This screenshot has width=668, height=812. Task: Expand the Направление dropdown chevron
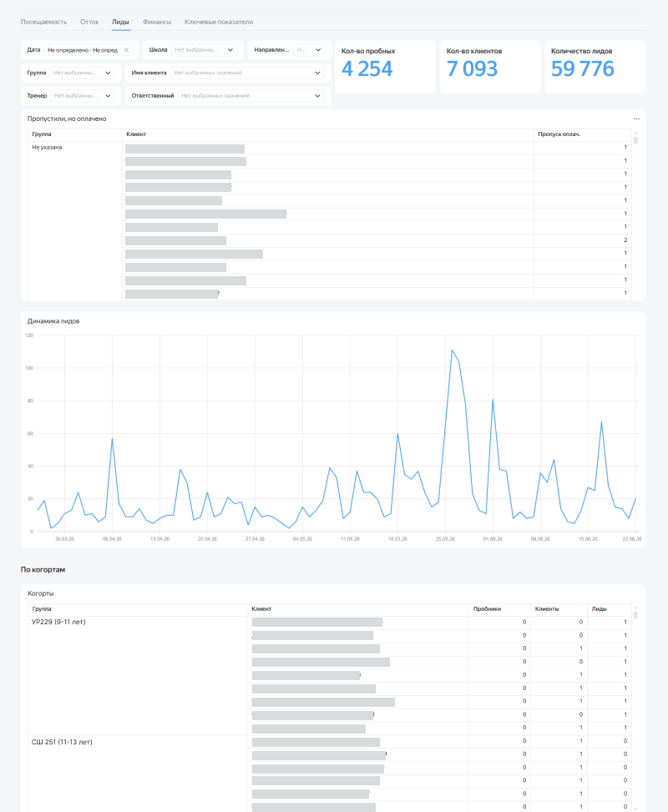pos(317,50)
